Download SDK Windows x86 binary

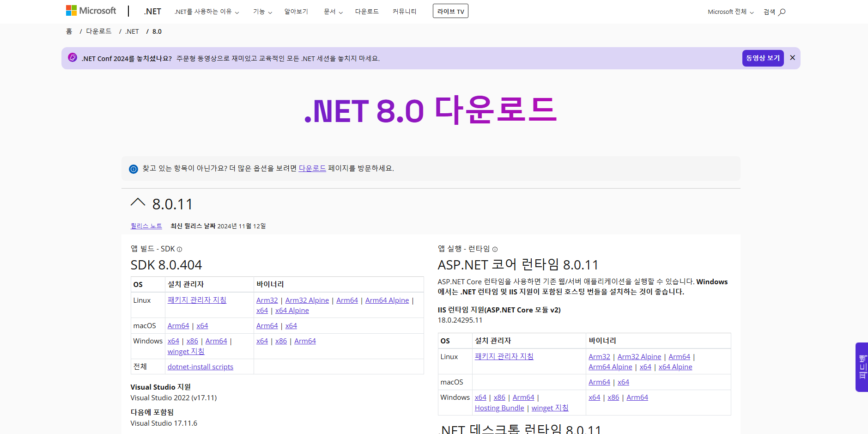click(281, 341)
